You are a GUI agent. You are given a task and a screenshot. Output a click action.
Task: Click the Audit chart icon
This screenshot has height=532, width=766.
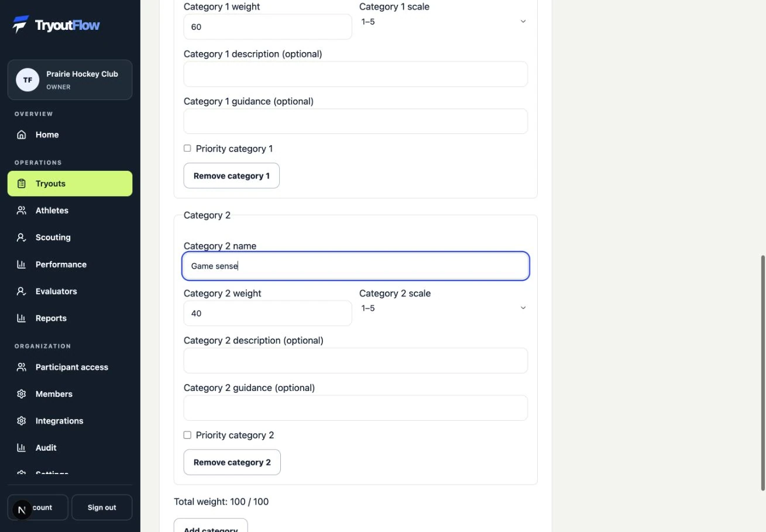pos(22,448)
